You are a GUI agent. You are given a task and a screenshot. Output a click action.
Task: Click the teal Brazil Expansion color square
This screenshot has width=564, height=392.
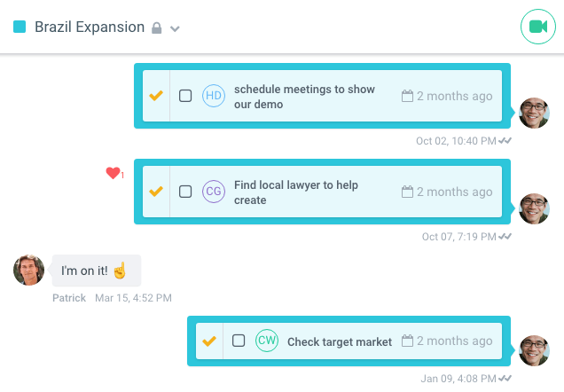(20, 27)
